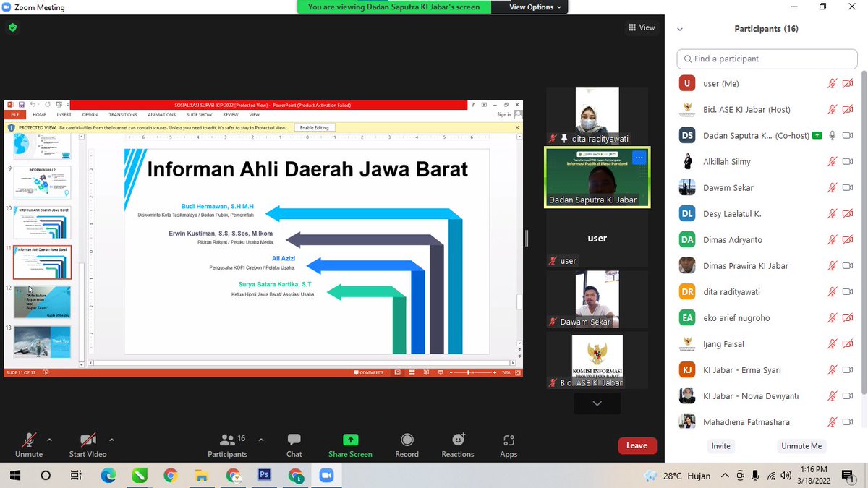Open Task View on taskbar

pos(76,476)
